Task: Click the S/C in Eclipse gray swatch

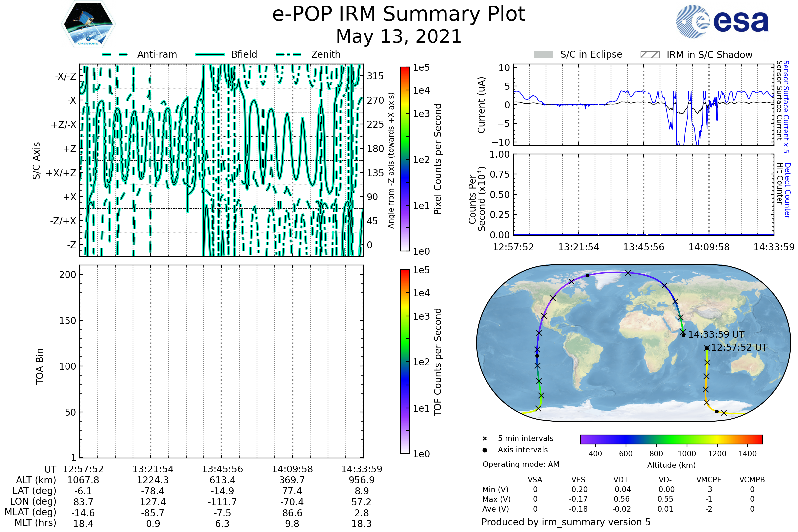Action: 544,55
